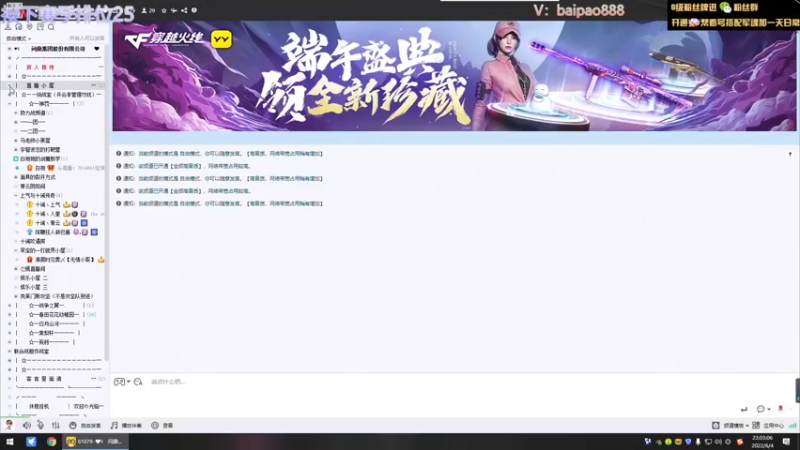Viewport: 800px width, 450px height.
Task: Pin the chat area with the top-right pin
Action: [x=790, y=154]
